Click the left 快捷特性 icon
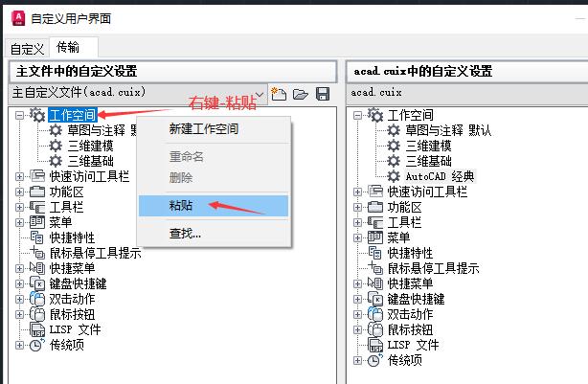 [37, 237]
